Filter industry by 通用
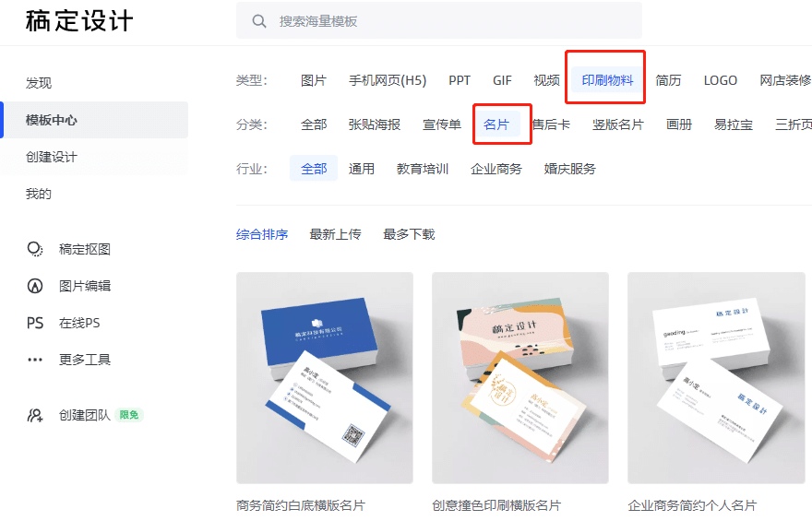This screenshot has width=812, height=521. pos(362,169)
